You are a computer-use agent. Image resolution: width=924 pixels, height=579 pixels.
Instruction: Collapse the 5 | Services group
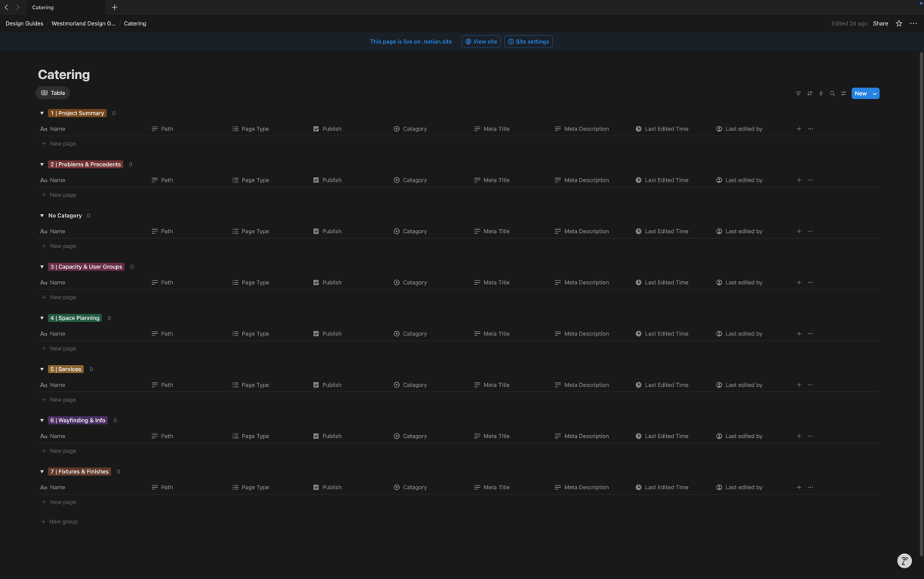(42, 369)
